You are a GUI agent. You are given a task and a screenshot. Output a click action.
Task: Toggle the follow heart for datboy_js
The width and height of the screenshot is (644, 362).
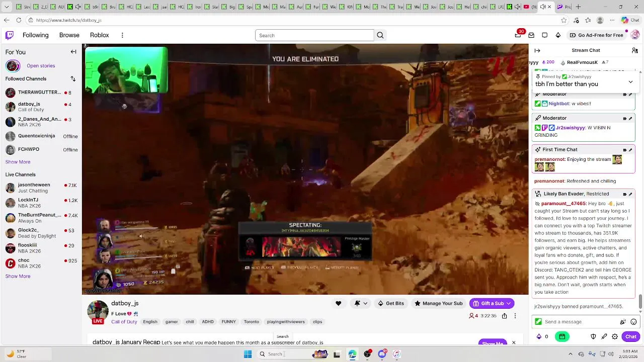pyautogui.click(x=338, y=303)
